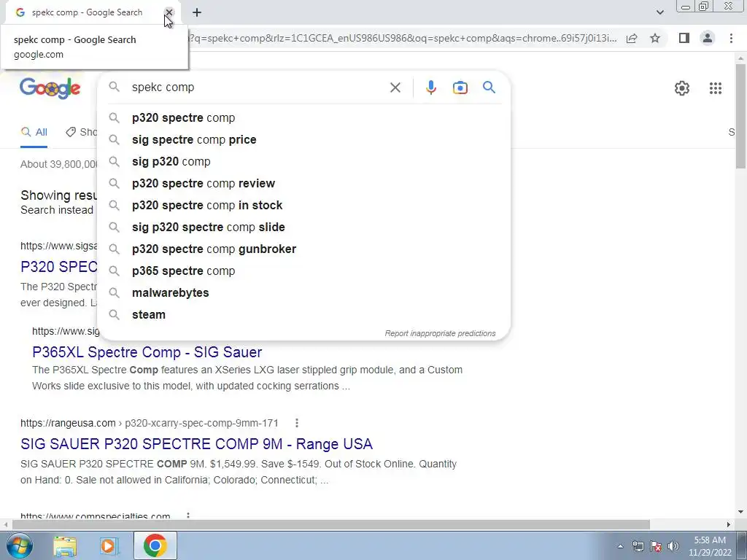Image resolution: width=747 pixels, height=560 pixels.
Task: Open the Windows Start menu
Action: [19, 545]
